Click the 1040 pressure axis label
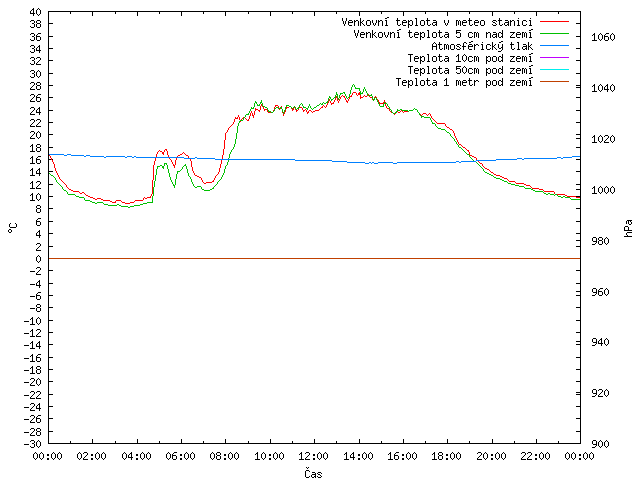 tap(603, 88)
